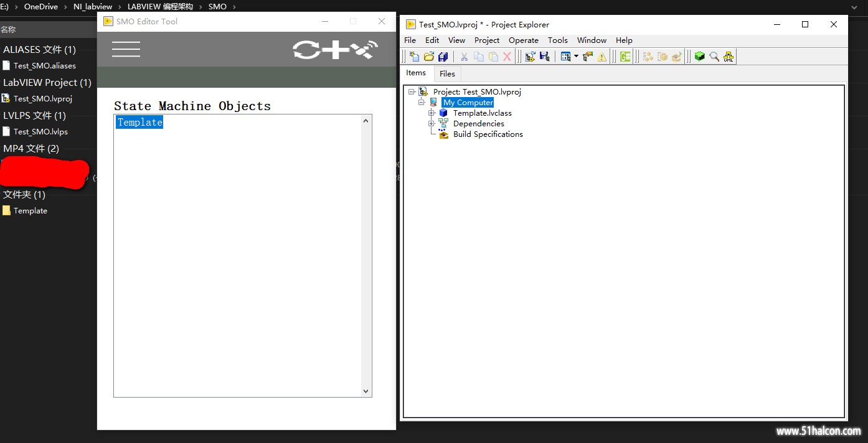
Task: Click the green cube toolbar icon
Action: point(700,57)
